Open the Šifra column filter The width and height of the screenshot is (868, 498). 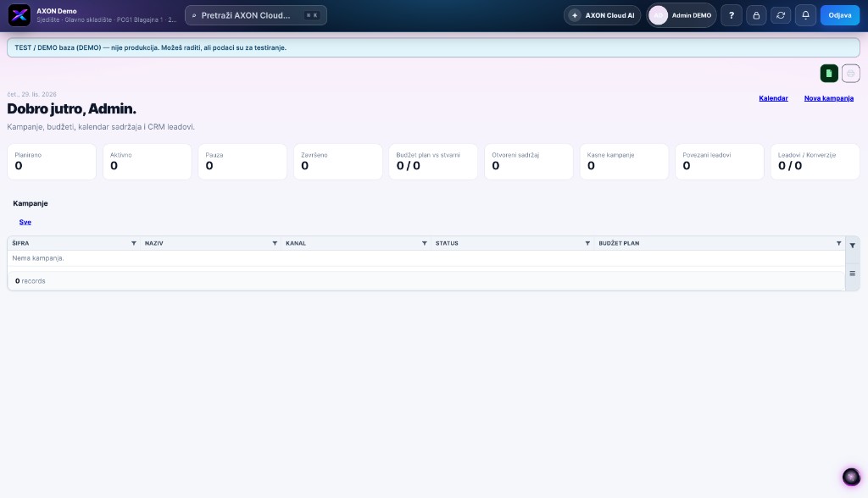coord(133,243)
